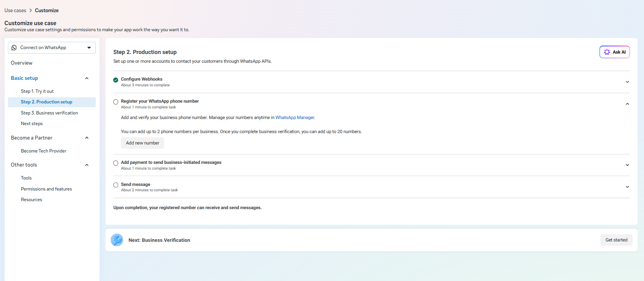Click the Other tools heading

point(24,165)
